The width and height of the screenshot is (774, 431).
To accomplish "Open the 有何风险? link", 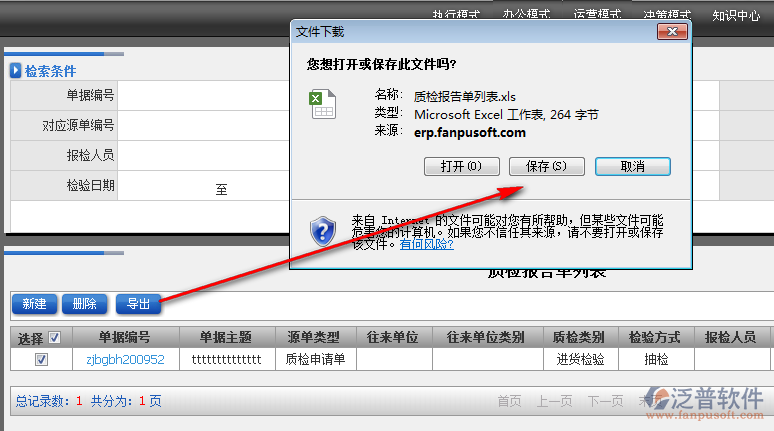I will 426,244.
